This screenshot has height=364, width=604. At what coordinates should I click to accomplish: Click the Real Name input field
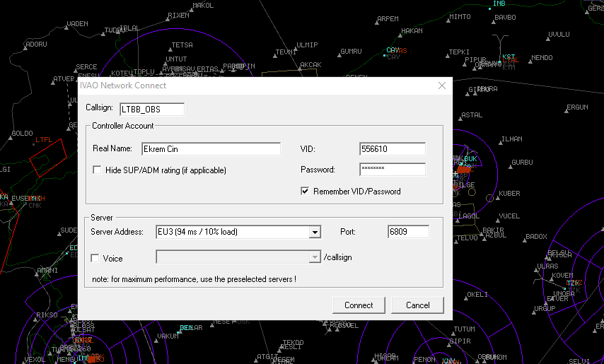(x=211, y=149)
